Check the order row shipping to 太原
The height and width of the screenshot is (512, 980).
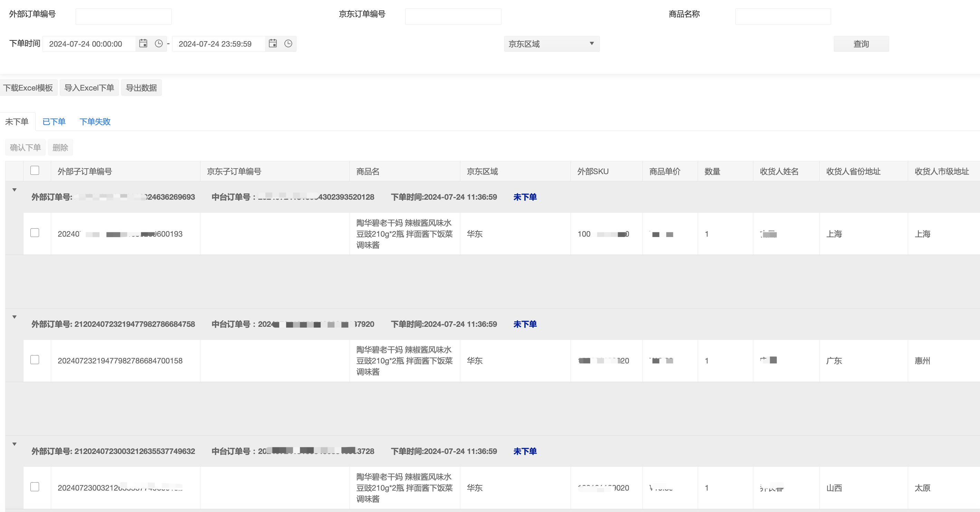[x=35, y=487]
